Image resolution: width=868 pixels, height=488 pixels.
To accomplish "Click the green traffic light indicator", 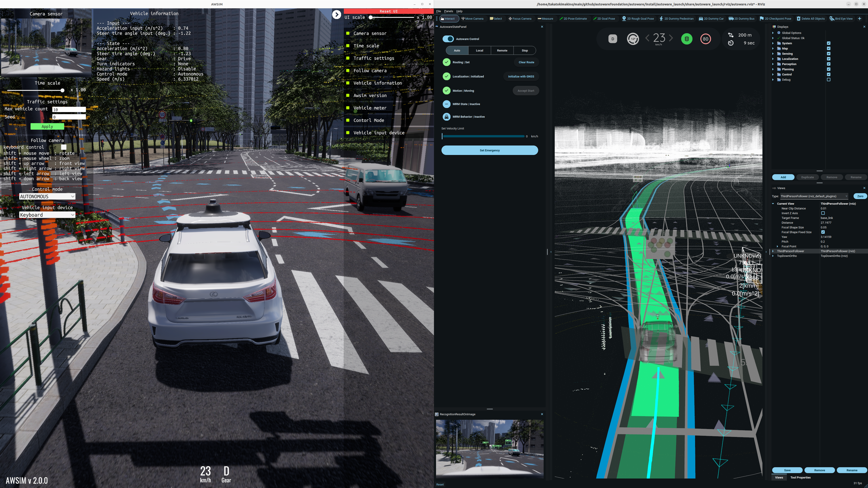I will coord(686,39).
